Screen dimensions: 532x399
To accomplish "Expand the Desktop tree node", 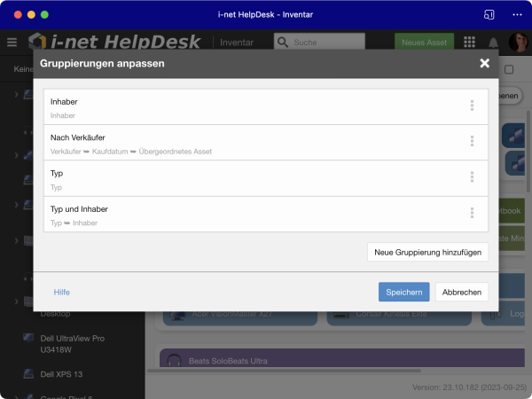I will tap(17, 302).
